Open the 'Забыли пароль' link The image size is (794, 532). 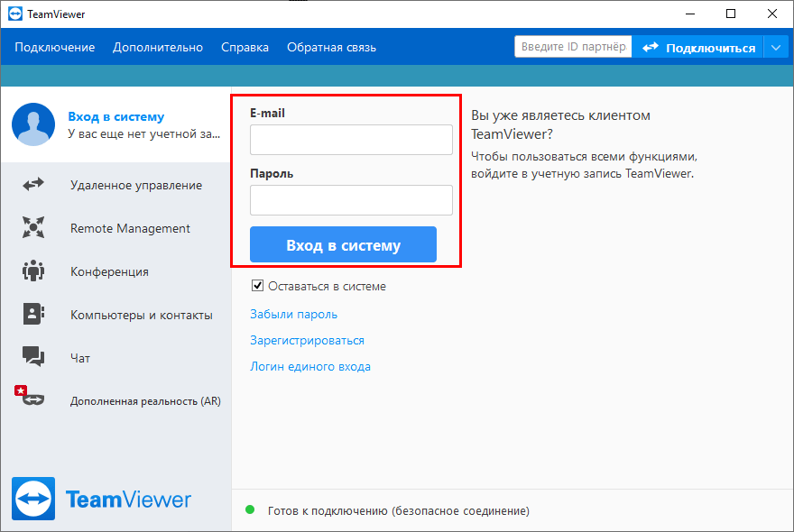click(294, 315)
